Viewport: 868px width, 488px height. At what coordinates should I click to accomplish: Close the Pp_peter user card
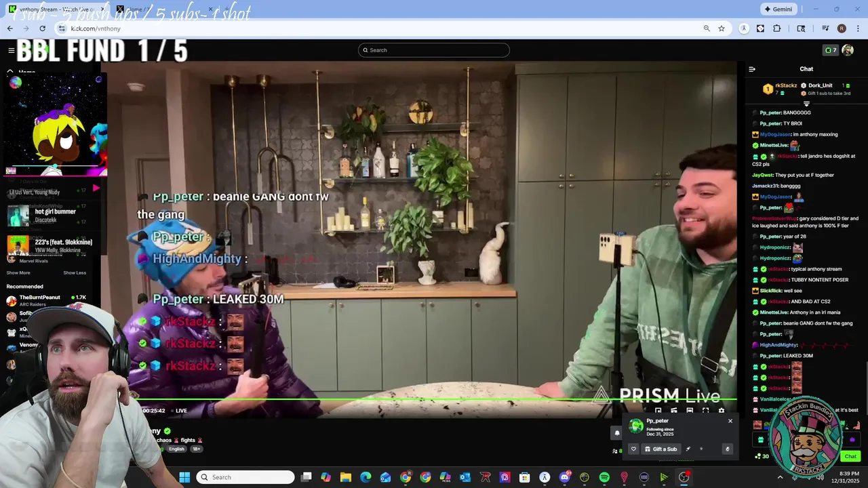pyautogui.click(x=730, y=421)
